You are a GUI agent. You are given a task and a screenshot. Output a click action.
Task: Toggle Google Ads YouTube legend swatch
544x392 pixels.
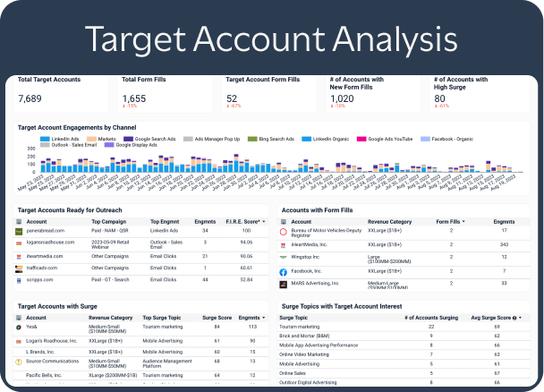click(361, 139)
